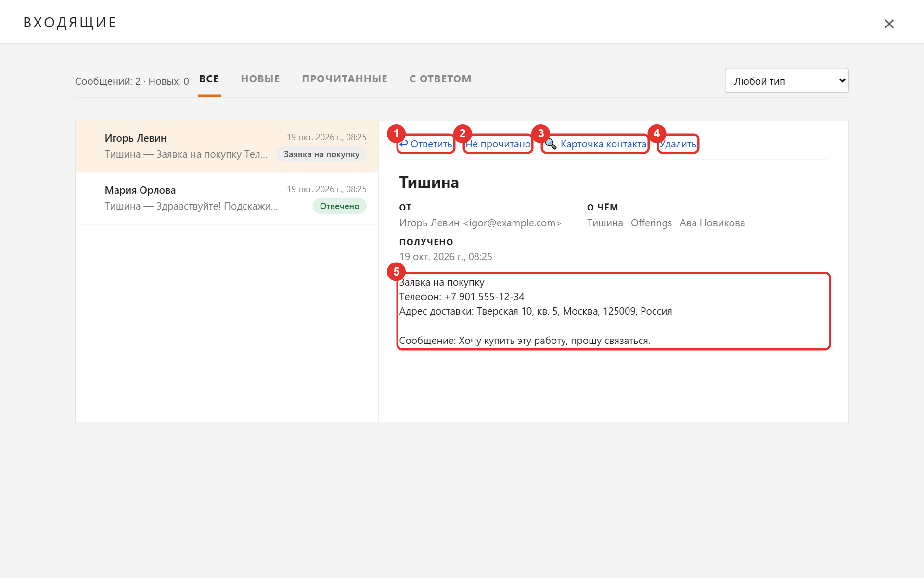Delete message with Удалить link
924x578 pixels.
coord(678,144)
